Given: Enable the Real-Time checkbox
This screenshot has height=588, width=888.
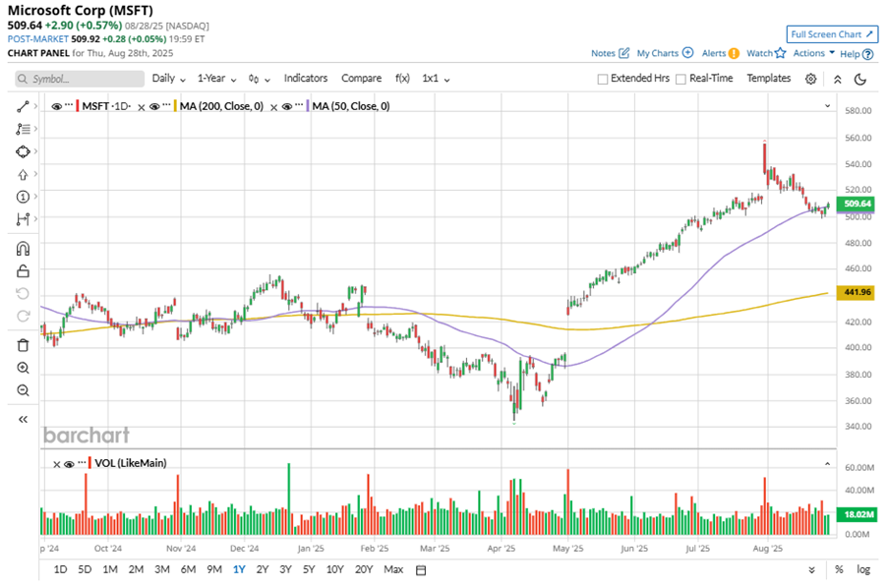Looking at the screenshot, I should click(x=681, y=79).
